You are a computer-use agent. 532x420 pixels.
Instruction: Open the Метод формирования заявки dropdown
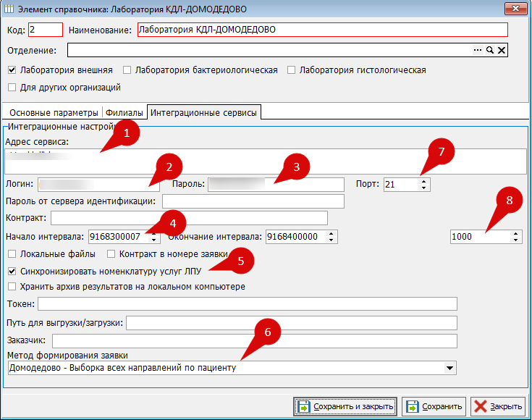tap(450, 368)
